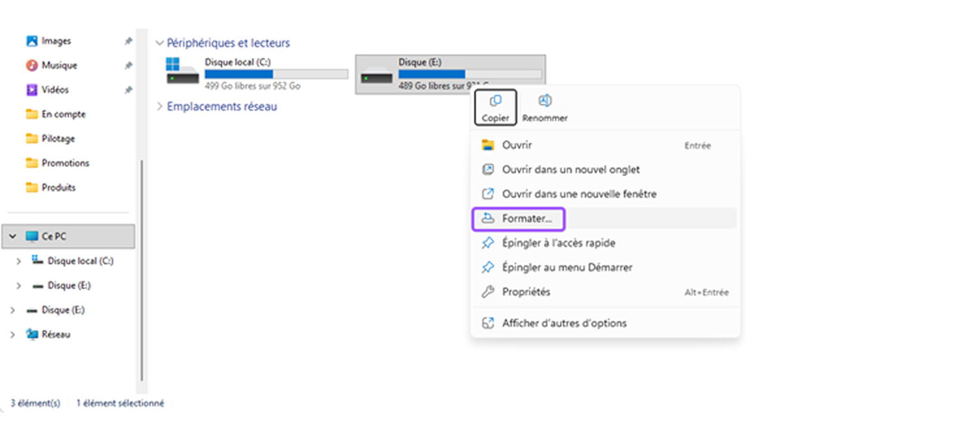Expand Emplacements réseau section
This screenshot has height=441, width=980.
point(160,107)
